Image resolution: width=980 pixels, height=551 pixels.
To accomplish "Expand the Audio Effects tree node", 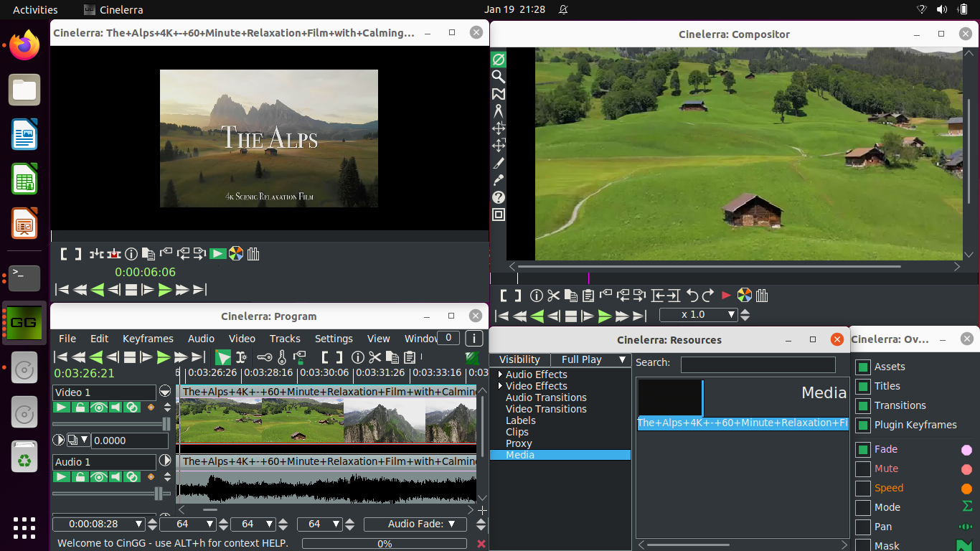I will (500, 375).
